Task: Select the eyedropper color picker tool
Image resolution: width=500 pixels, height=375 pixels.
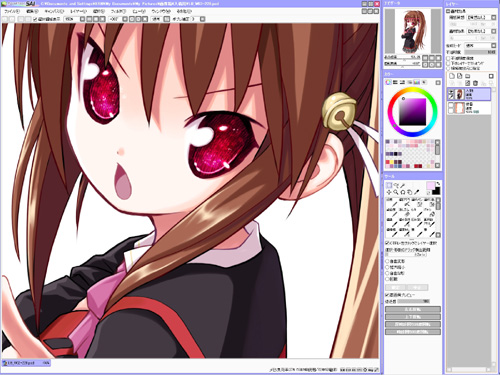Action: (417, 192)
